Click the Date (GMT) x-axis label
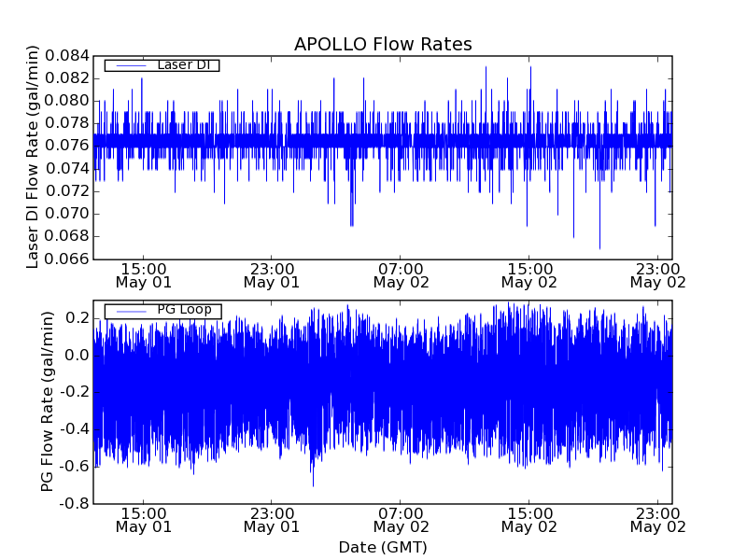 click(383, 547)
